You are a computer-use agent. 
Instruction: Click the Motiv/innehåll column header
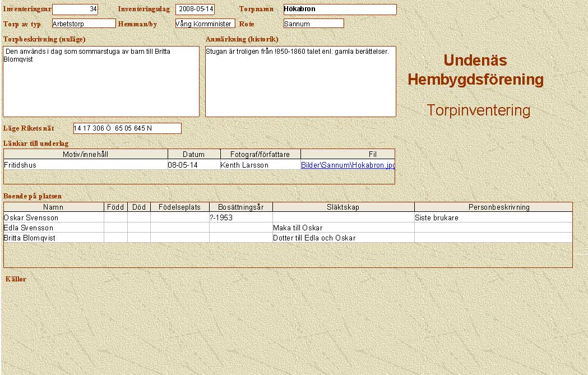pyautogui.click(x=86, y=154)
